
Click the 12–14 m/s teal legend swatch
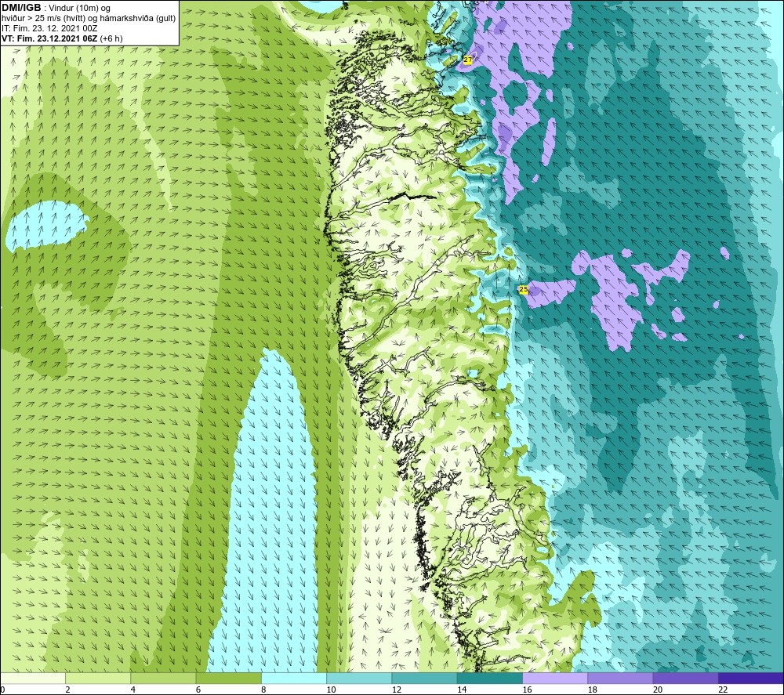[x=424, y=678]
